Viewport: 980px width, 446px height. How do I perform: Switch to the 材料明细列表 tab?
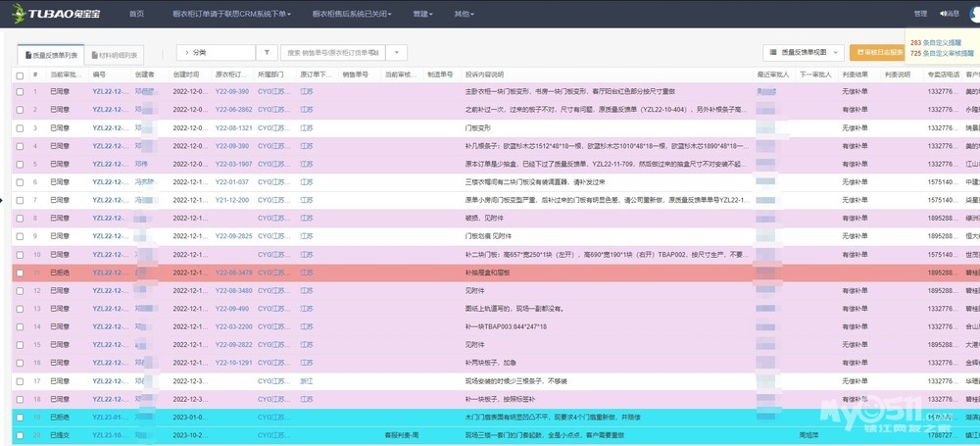[113, 55]
